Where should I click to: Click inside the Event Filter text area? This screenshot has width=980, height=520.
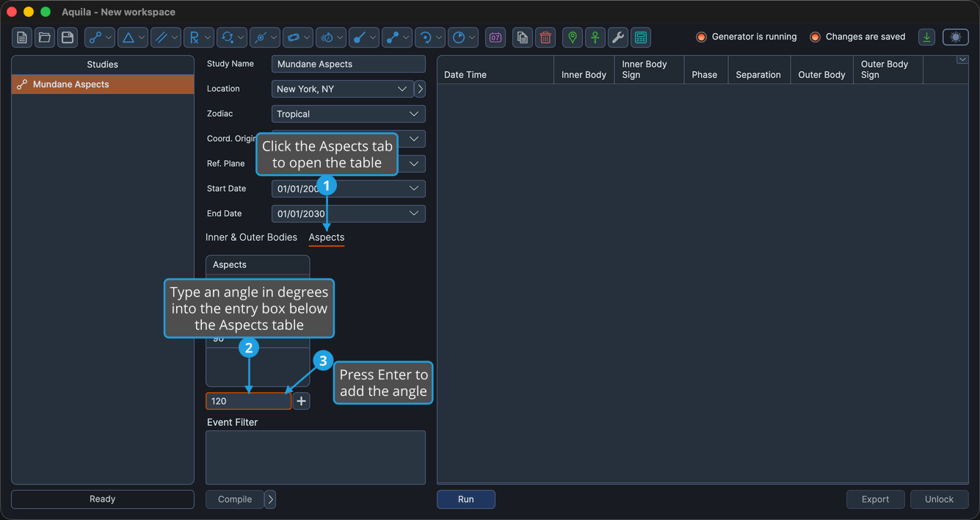[x=316, y=458]
